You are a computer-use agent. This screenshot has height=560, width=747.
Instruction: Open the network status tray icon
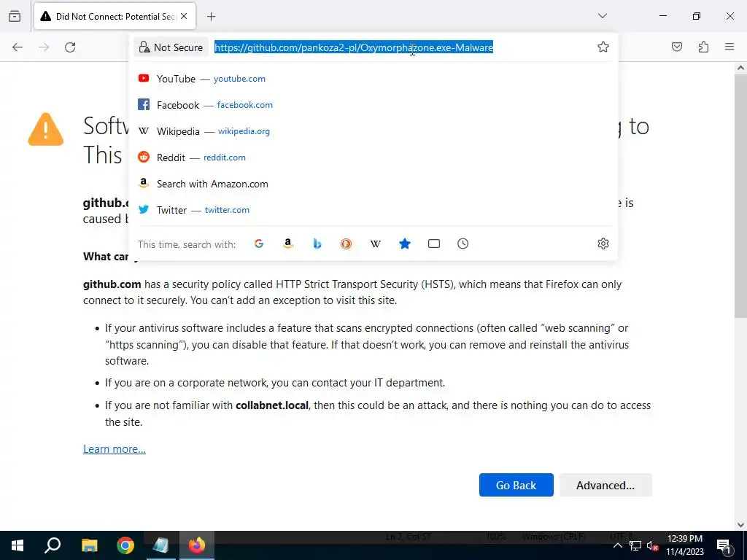click(x=635, y=545)
